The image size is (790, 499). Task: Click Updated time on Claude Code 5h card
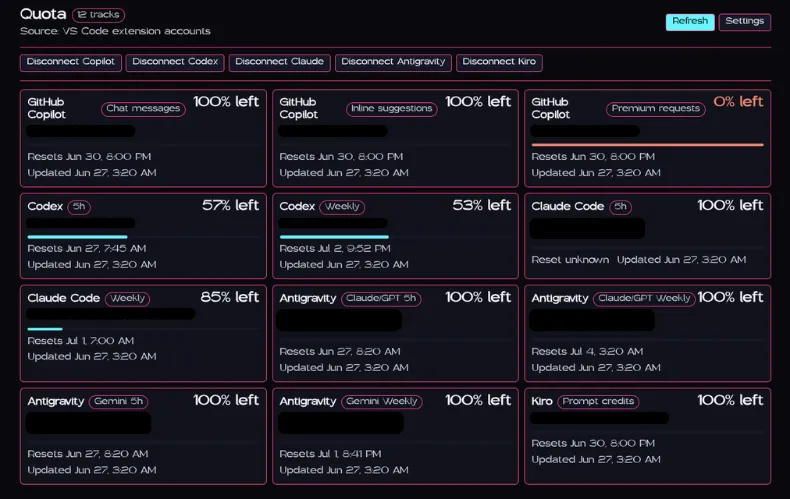(681, 260)
